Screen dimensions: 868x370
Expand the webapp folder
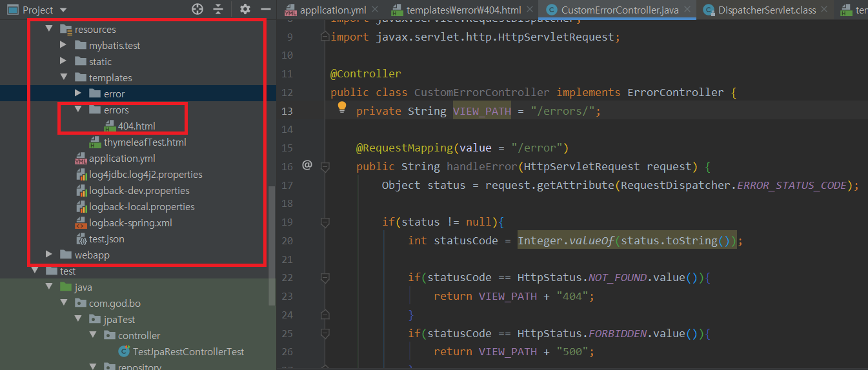click(x=48, y=255)
